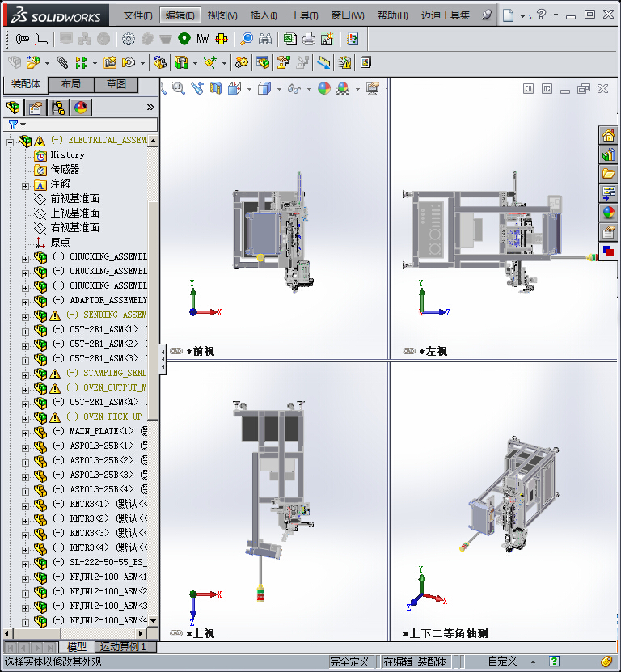Open the green Cams tool
The width and height of the screenshot is (621, 672).
coord(184,40)
